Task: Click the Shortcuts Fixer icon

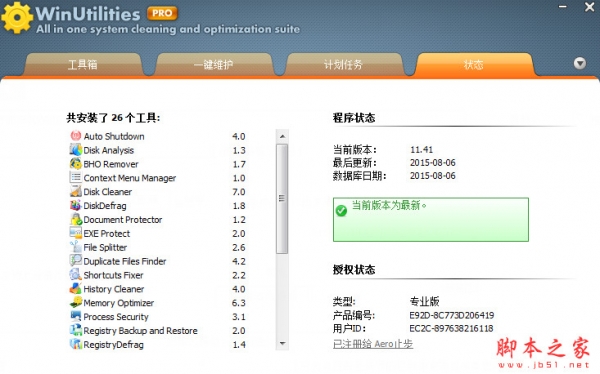Action: point(76,274)
